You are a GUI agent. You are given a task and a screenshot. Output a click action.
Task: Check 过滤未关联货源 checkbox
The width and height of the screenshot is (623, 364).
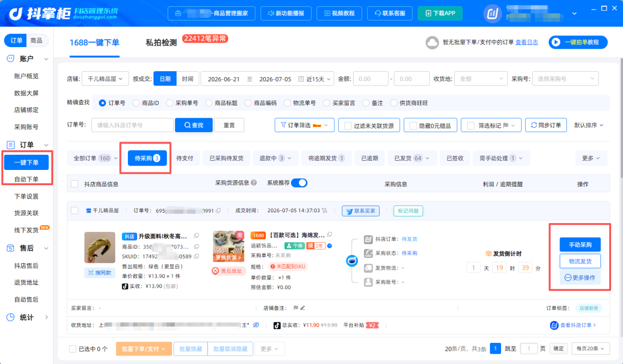point(348,126)
